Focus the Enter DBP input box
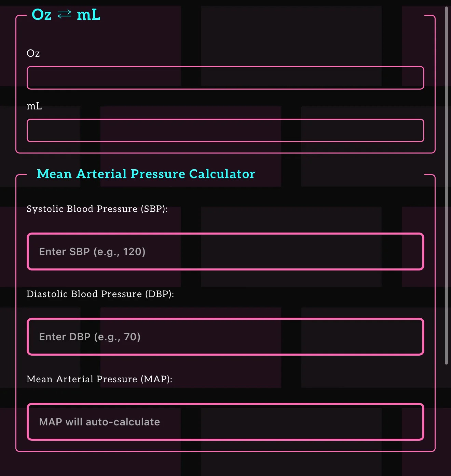451x476 pixels. (225, 337)
